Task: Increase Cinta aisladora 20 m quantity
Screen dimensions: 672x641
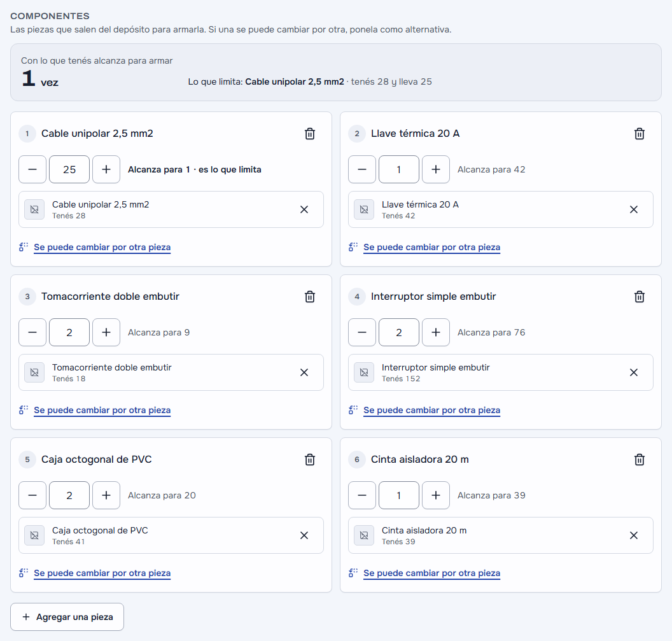Action: [x=436, y=495]
